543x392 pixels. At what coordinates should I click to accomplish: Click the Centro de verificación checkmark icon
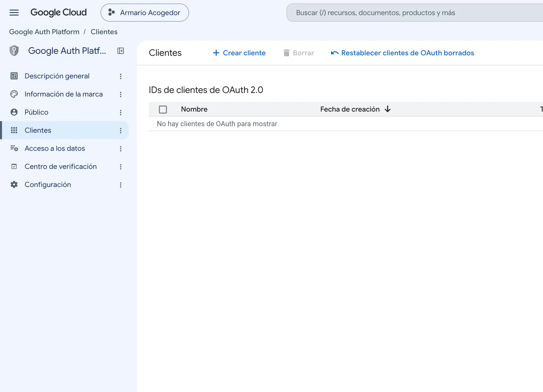tap(14, 166)
